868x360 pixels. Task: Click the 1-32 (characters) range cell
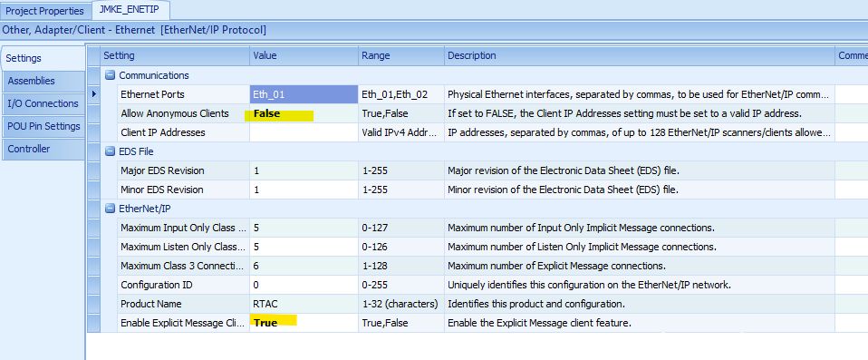401,304
